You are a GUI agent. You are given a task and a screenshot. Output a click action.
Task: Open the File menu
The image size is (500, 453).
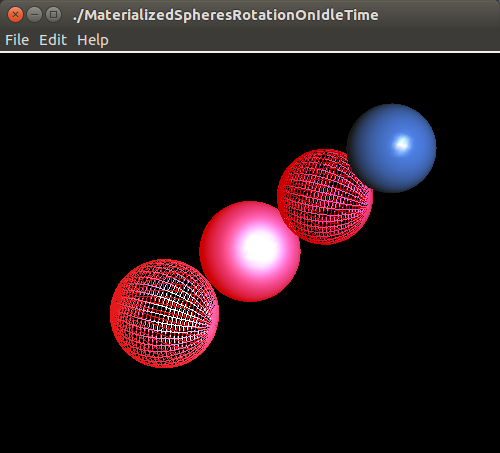17,40
